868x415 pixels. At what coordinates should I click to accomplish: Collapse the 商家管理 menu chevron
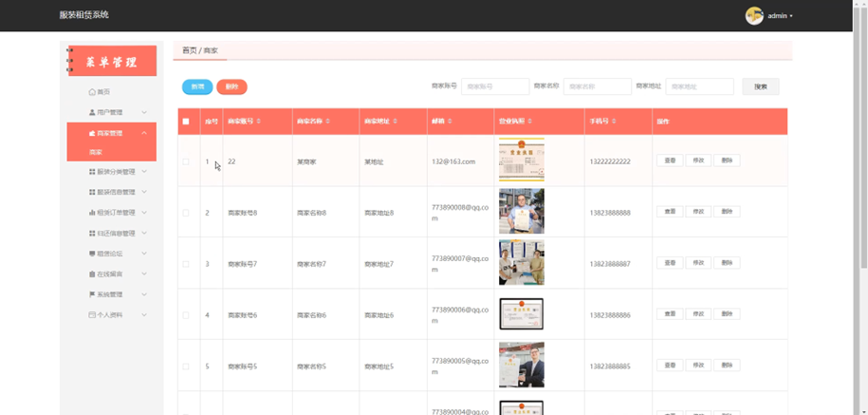[x=144, y=133]
